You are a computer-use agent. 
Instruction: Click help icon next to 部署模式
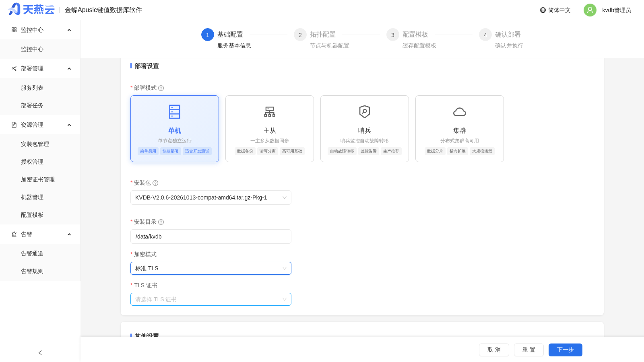pyautogui.click(x=161, y=88)
